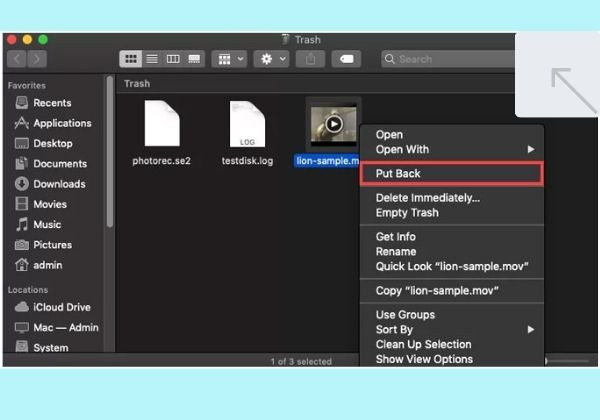Choose Get Info in context menu

[452, 237]
